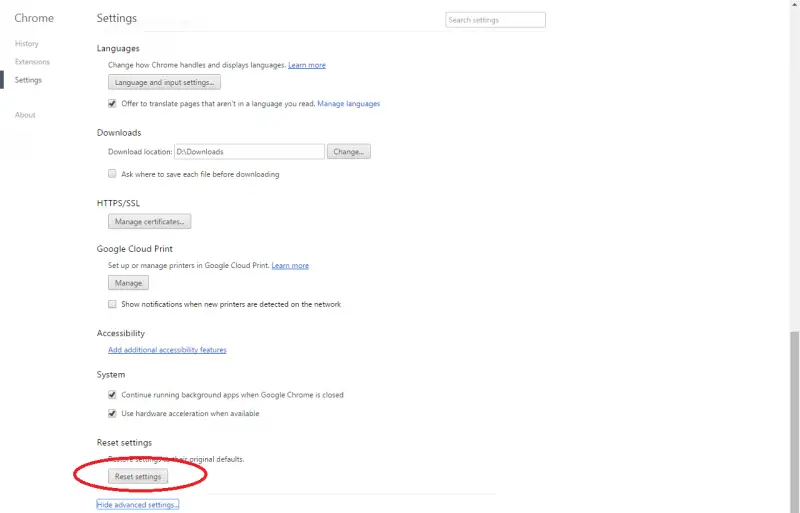
Task: Open the About page in the sidebar
Action: tap(25, 115)
